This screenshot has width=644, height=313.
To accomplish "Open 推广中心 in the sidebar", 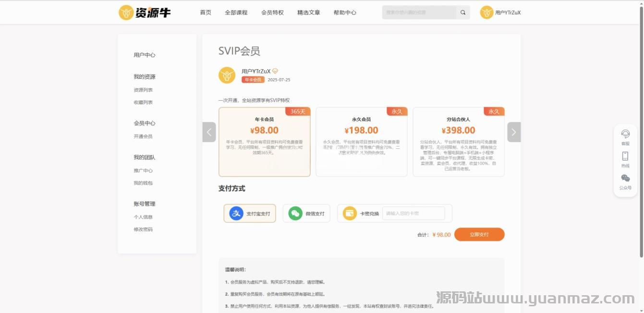I will pyautogui.click(x=143, y=170).
